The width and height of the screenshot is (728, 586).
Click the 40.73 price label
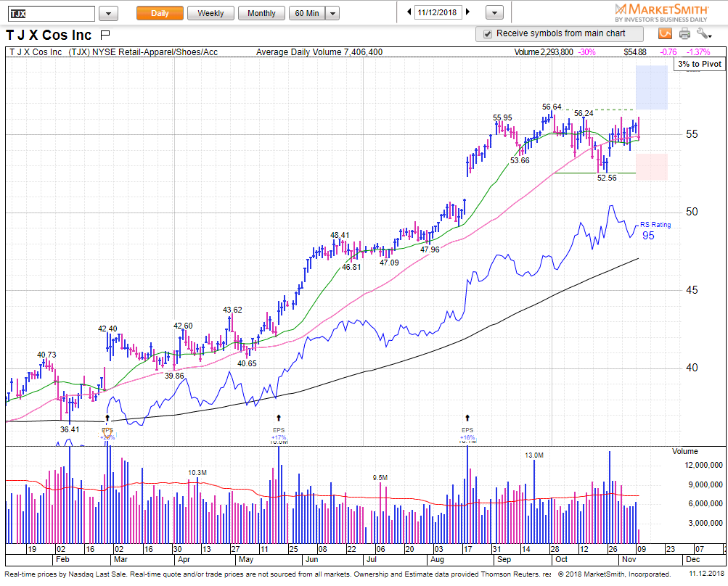click(46, 355)
